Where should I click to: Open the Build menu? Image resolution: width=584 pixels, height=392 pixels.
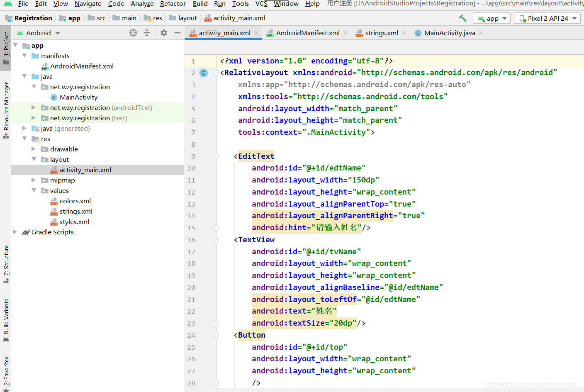pyautogui.click(x=200, y=4)
